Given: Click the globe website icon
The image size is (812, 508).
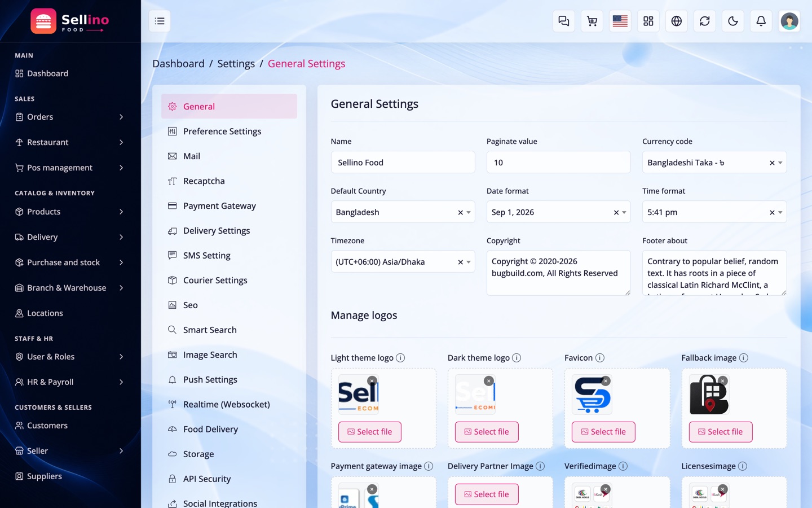Looking at the screenshot, I should click(677, 21).
